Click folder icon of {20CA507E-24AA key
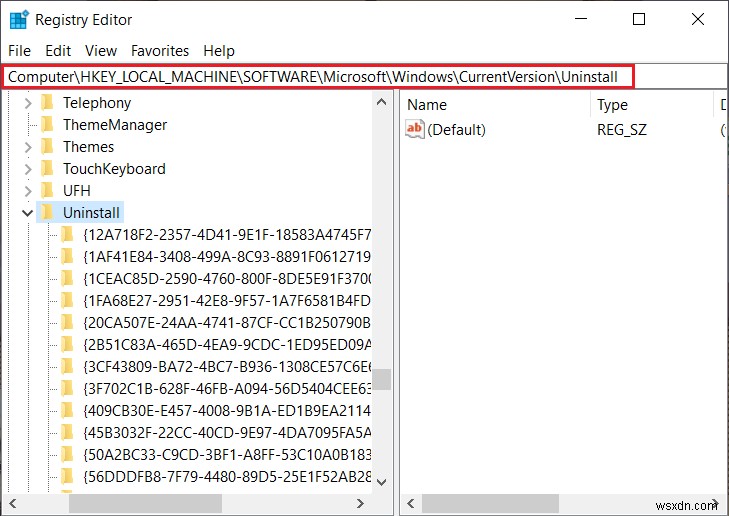Viewport: 729px width, 516px height. click(x=67, y=322)
